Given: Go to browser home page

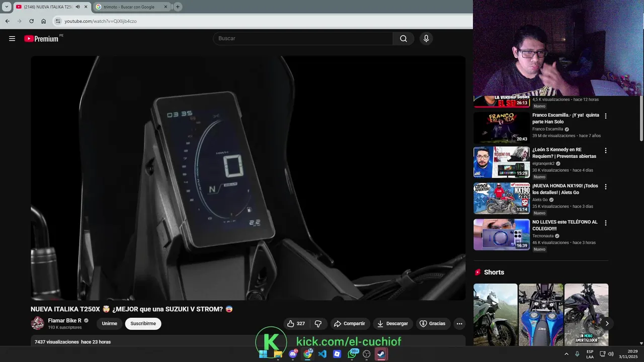Looking at the screenshot, I should (x=44, y=21).
